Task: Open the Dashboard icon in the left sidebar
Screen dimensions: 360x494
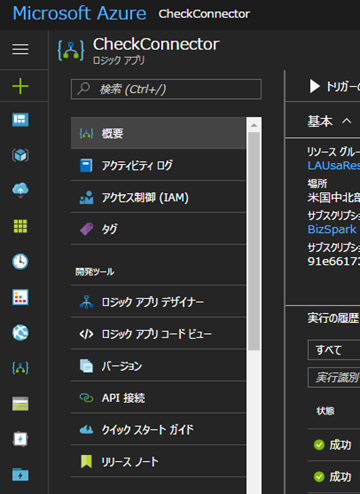Action: [x=20, y=120]
